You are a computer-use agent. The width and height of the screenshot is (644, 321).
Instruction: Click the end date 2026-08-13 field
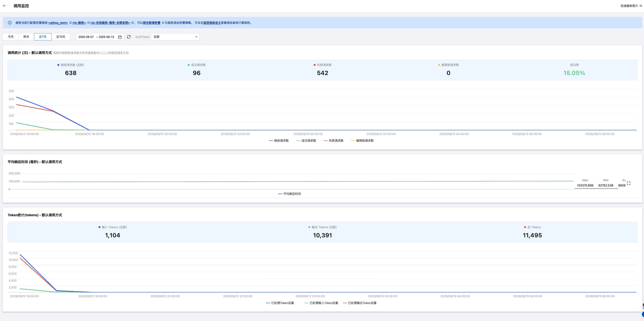tap(106, 37)
